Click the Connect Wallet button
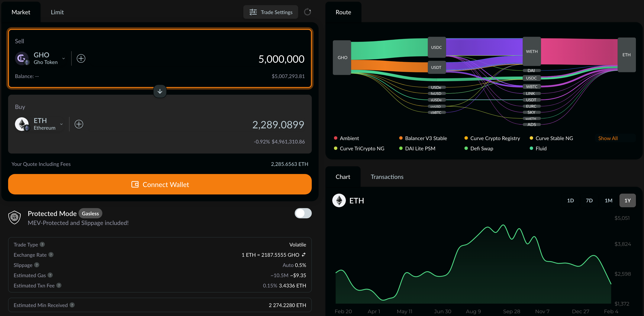Screen dimensions: 644x316 [x=160, y=184]
